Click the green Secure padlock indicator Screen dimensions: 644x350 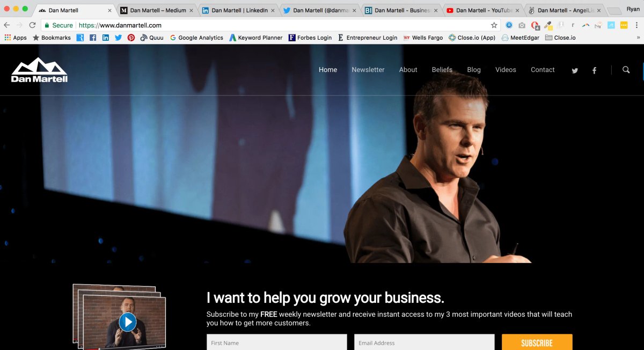click(58, 25)
